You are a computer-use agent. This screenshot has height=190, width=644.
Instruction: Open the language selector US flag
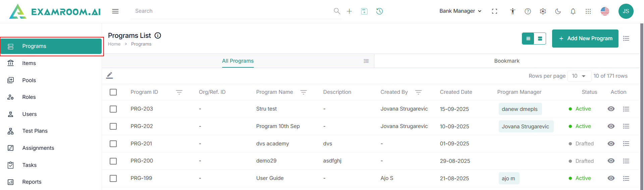(x=605, y=11)
